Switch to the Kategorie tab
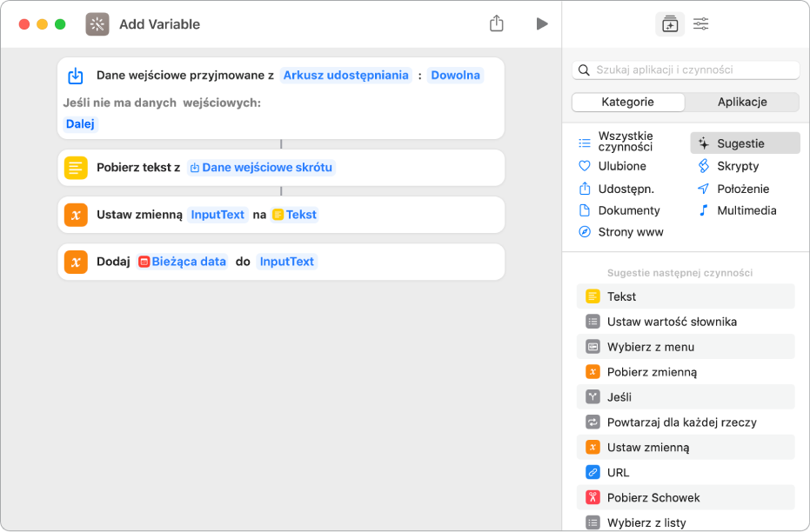The height and width of the screenshot is (532, 810). pyautogui.click(x=627, y=102)
